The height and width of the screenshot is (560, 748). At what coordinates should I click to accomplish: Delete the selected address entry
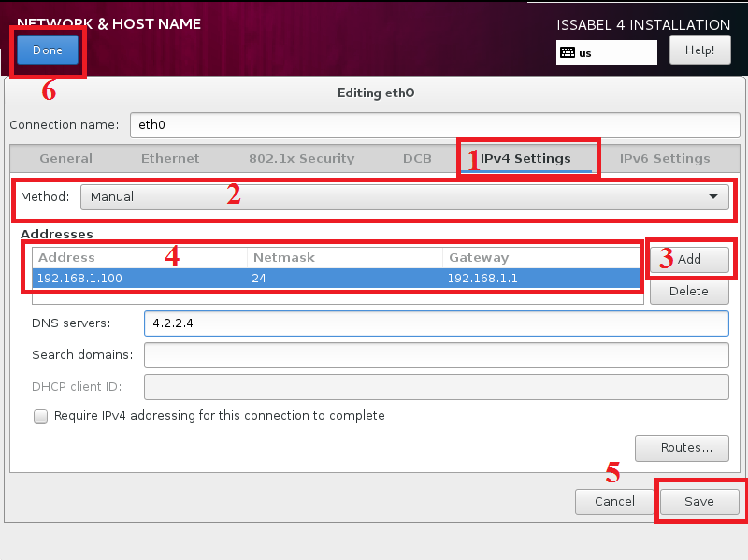click(689, 292)
